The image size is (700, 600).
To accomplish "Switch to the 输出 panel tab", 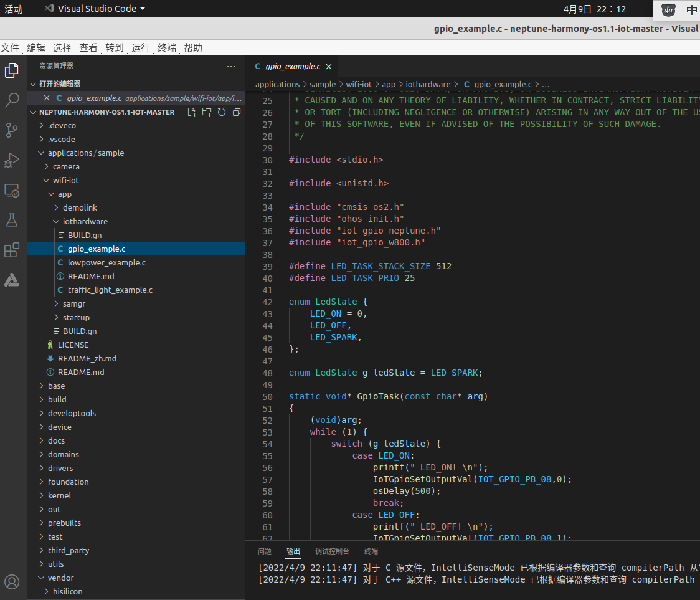I will (x=293, y=551).
